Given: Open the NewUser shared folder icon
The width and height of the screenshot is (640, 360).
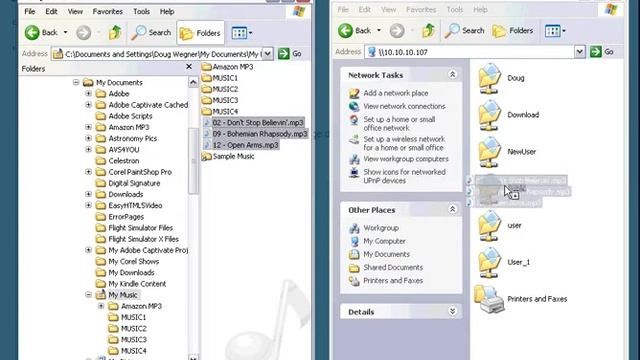Looking at the screenshot, I should click(490, 151).
